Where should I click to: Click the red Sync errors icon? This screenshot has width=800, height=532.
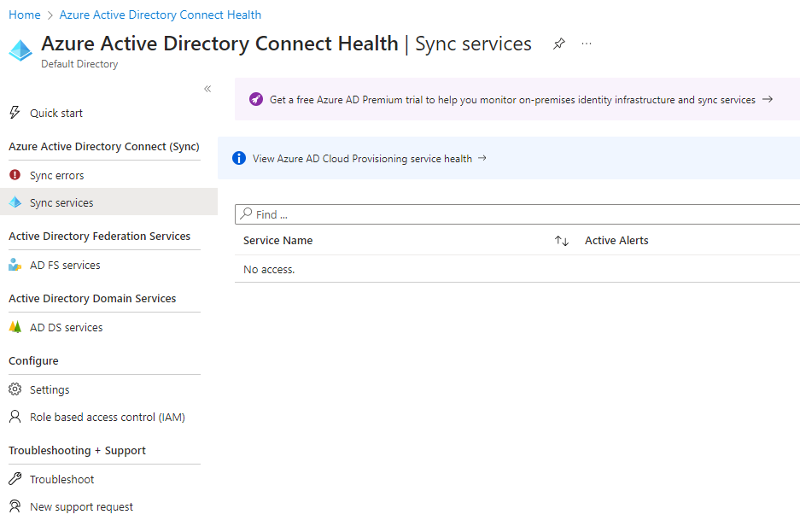coord(15,175)
